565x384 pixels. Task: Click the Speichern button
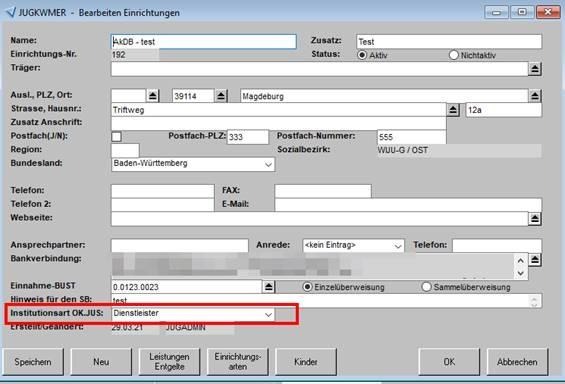(33, 362)
